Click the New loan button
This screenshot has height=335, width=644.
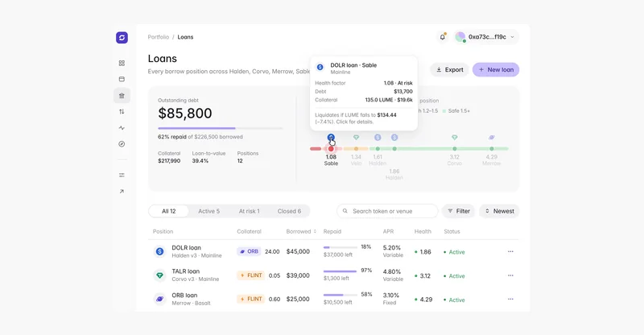[496, 70]
